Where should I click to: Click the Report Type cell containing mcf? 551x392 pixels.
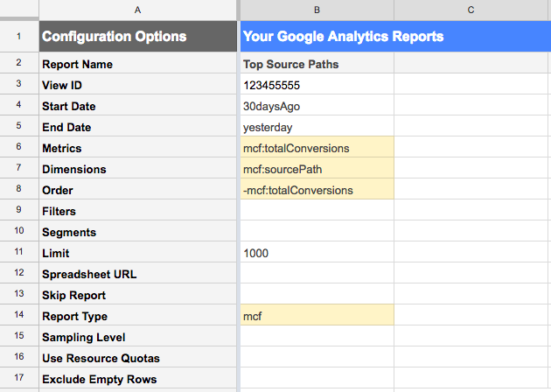click(316, 316)
